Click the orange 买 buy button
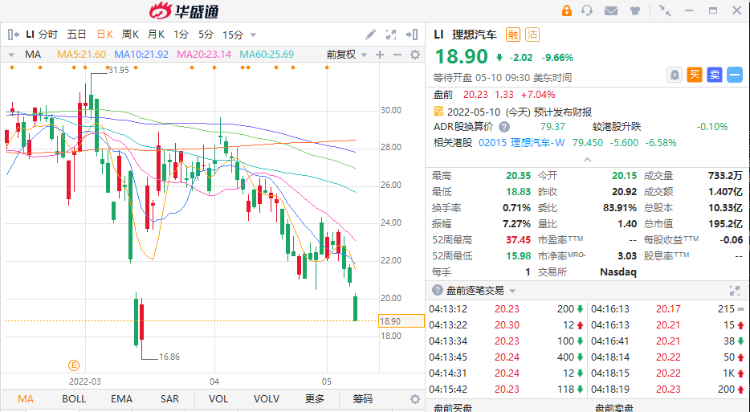The width and height of the screenshot is (750, 412). (x=695, y=75)
